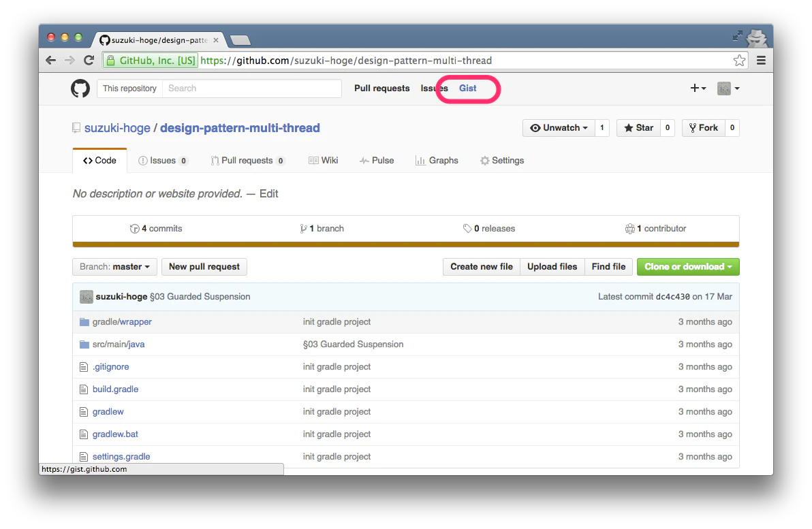Click the fullscreen arrows icon in title bar
The width and height of the screenshot is (812, 529).
click(738, 35)
